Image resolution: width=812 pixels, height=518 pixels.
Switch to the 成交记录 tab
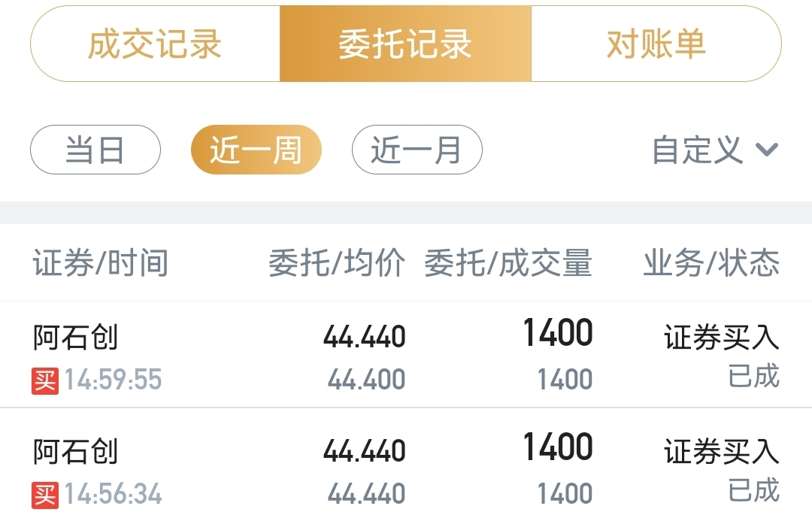(156, 44)
